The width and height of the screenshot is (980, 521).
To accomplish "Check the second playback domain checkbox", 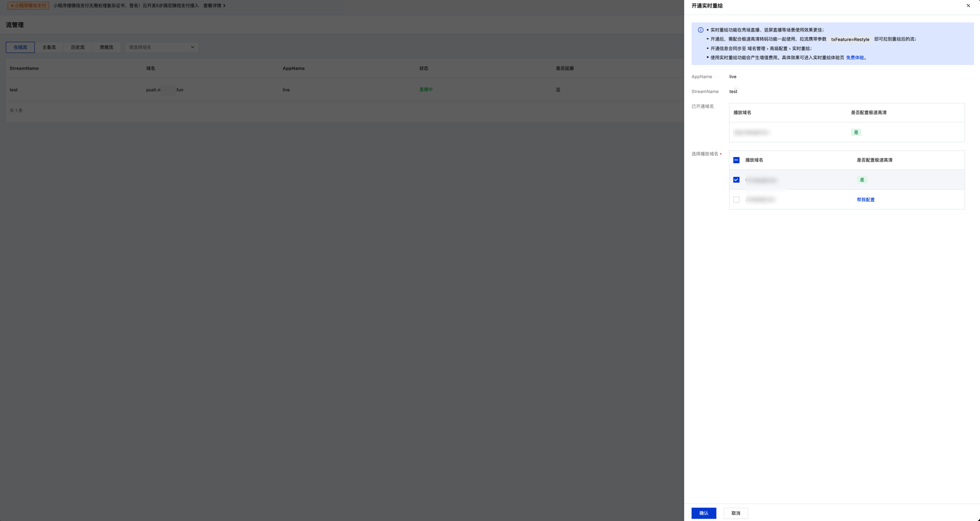I will [736, 200].
